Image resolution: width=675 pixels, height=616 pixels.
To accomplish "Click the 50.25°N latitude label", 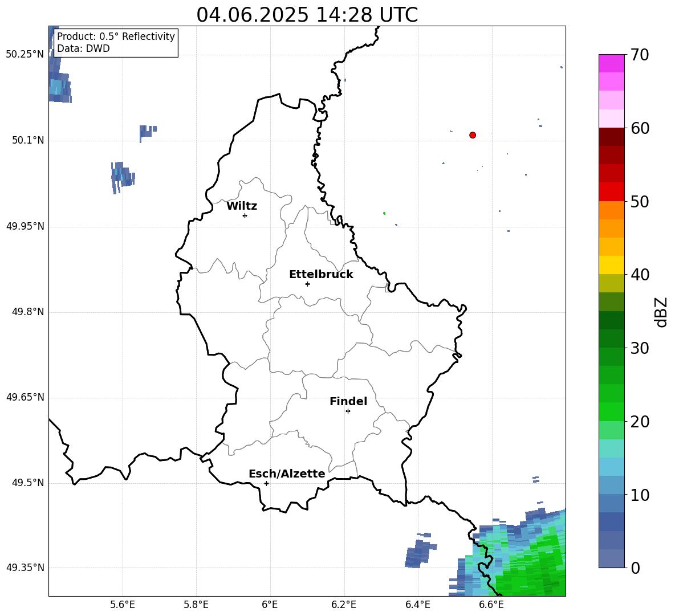I will pos(25,55).
